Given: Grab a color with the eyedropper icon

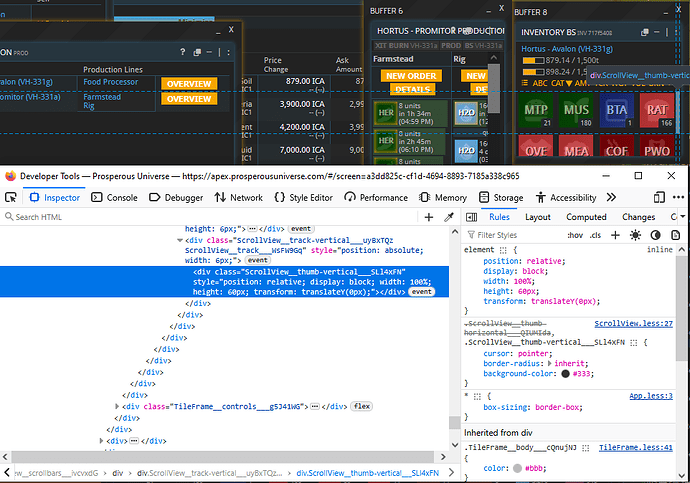Looking at the screenshot, I should tap(449, 217).
